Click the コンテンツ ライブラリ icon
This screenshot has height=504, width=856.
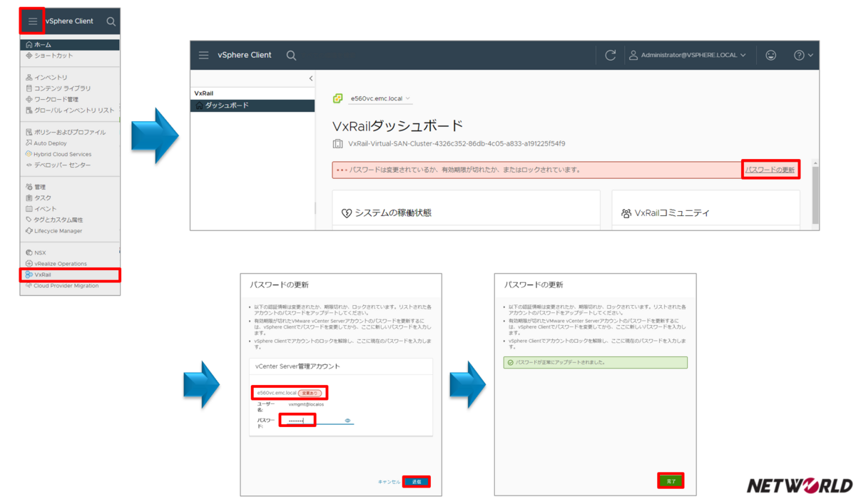29,88
